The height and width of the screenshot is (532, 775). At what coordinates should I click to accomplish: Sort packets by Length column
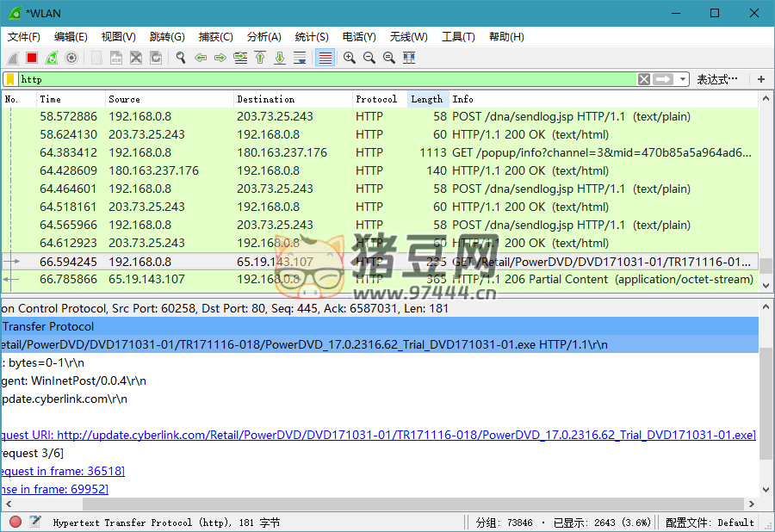point(427,99)
